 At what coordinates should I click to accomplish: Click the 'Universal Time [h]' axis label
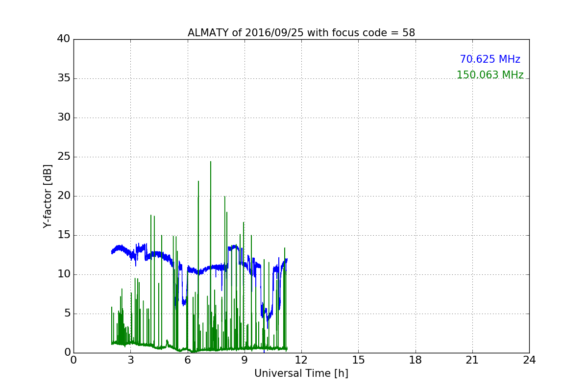(301, 373)
